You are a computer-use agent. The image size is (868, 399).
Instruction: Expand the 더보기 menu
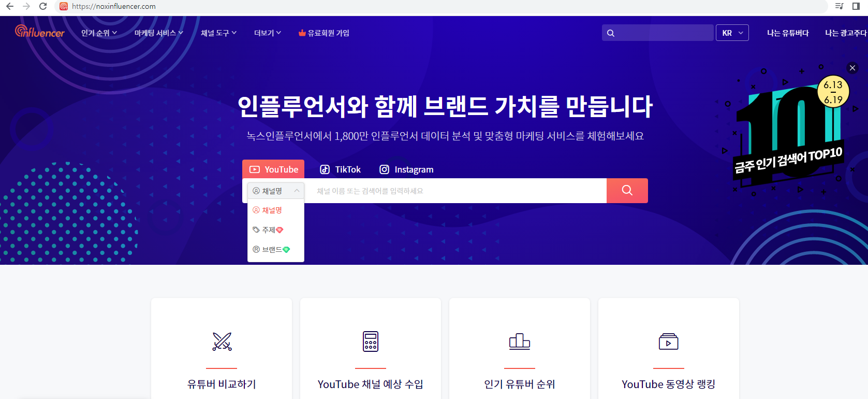pos(268,33)
